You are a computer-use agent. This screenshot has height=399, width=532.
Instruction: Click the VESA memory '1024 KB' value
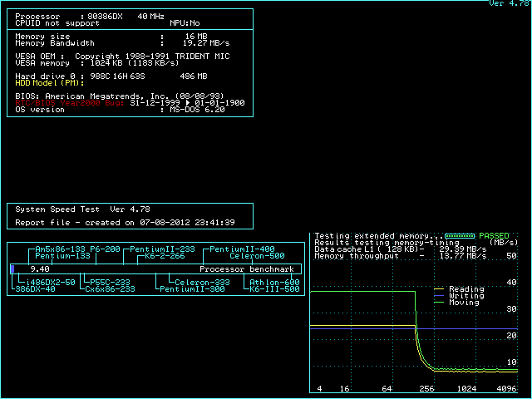107,63
